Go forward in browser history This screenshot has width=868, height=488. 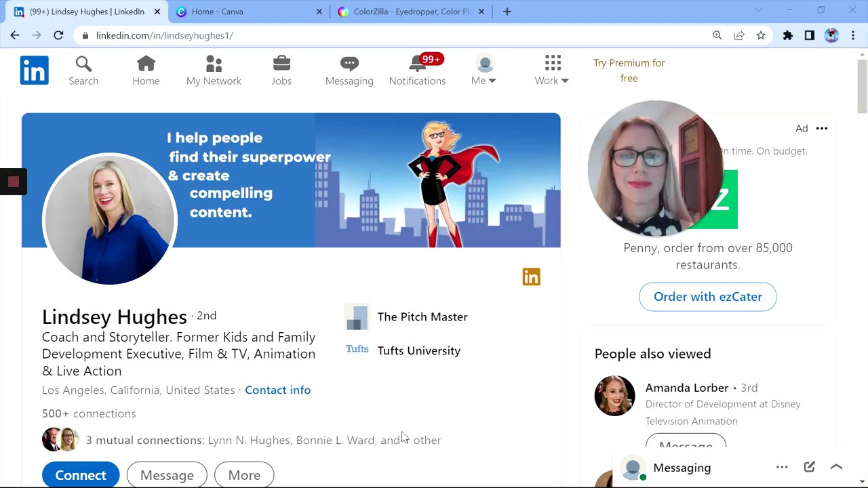[x=37, y=35]
